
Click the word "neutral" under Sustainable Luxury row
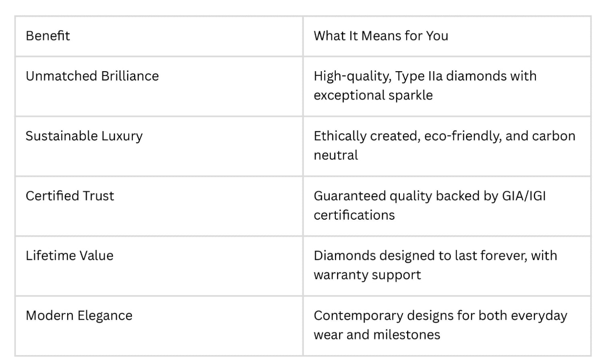[x=335, y=155]
